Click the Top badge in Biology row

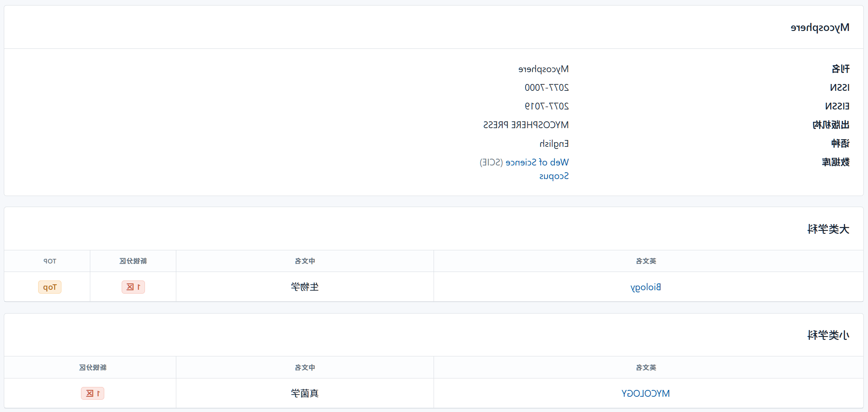pyautogui.click(x=50, y=287)
